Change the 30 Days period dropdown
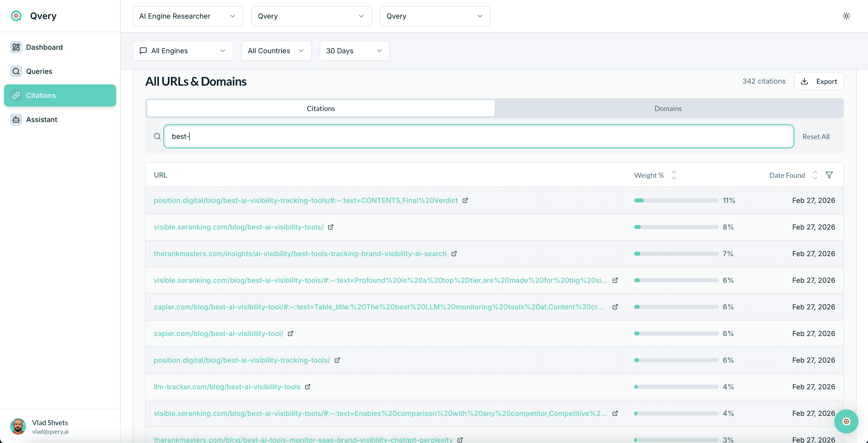The image size is (868, 443). pos(354,51)
